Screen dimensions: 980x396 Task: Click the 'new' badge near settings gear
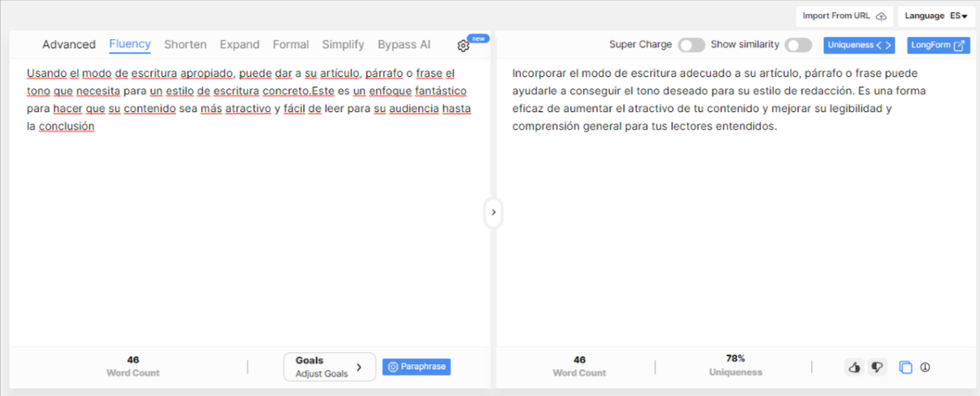coord(479,38)
